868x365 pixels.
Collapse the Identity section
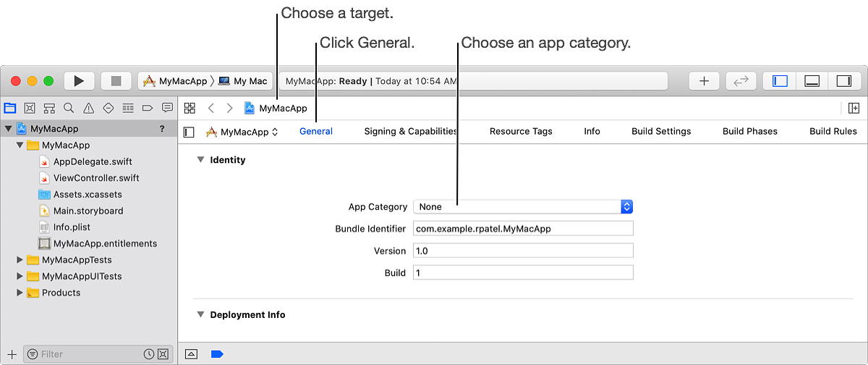pos(200,160)
